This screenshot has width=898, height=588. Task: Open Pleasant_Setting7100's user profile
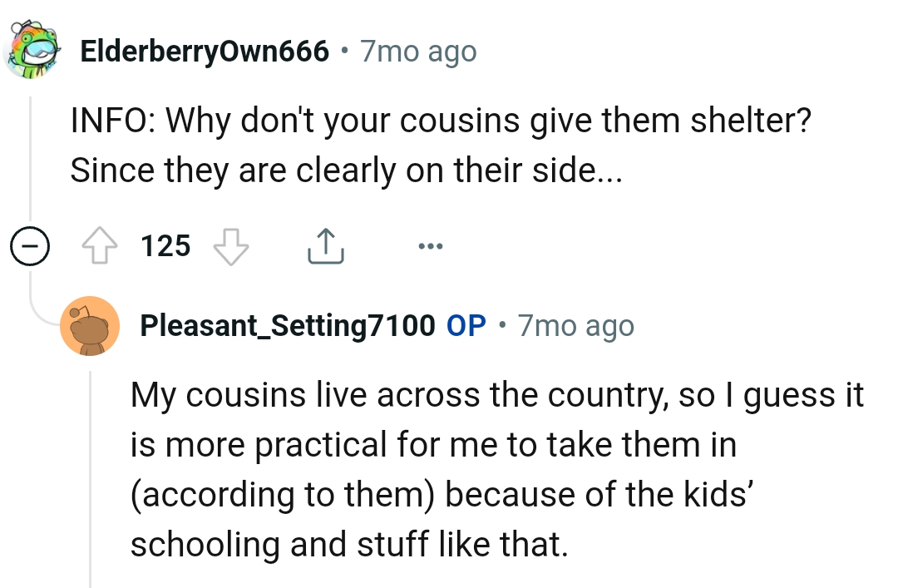[x=287, y=325]
